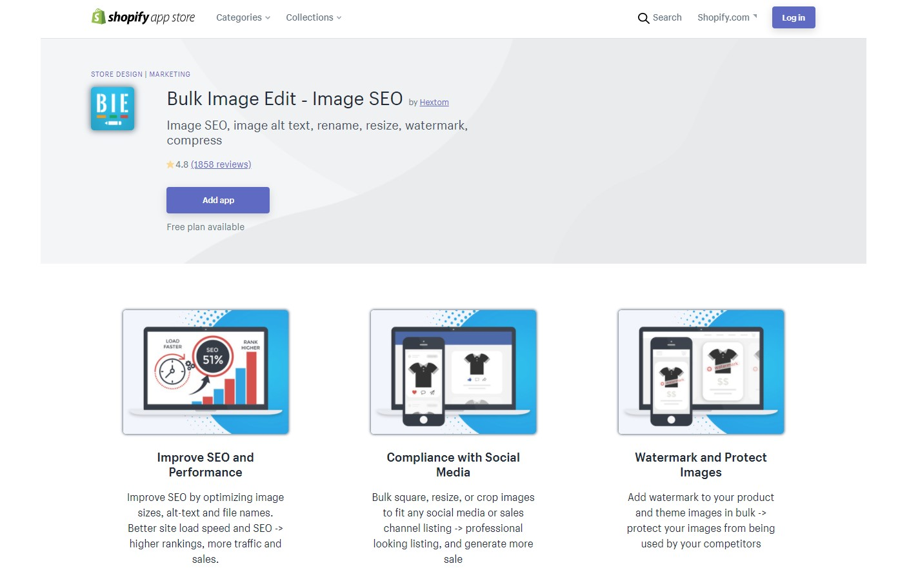Open the SEO performance illustration thumbnail
This screenshot has height=588, width=909.
(206, 372)
